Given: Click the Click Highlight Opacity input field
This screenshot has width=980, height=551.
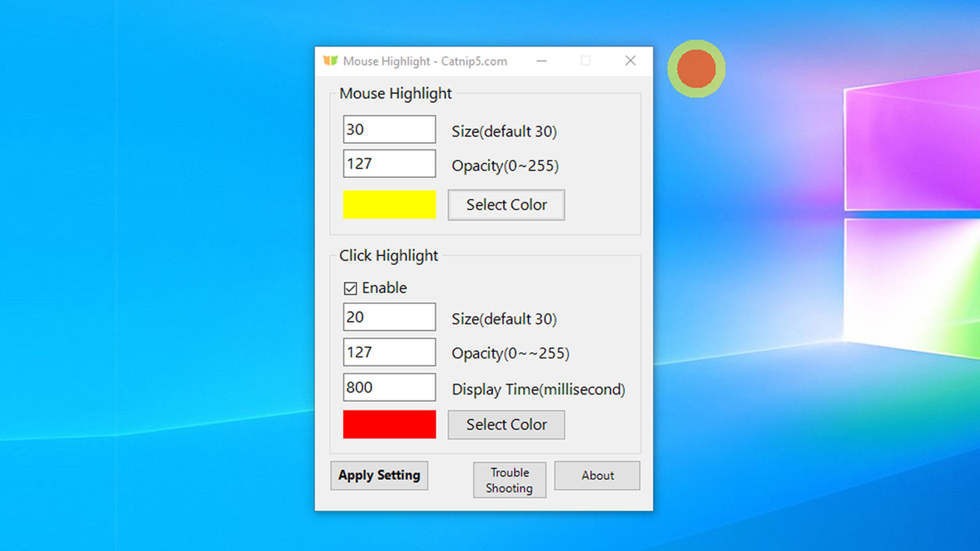Looking at the screenshot, I should click(389, 352).
